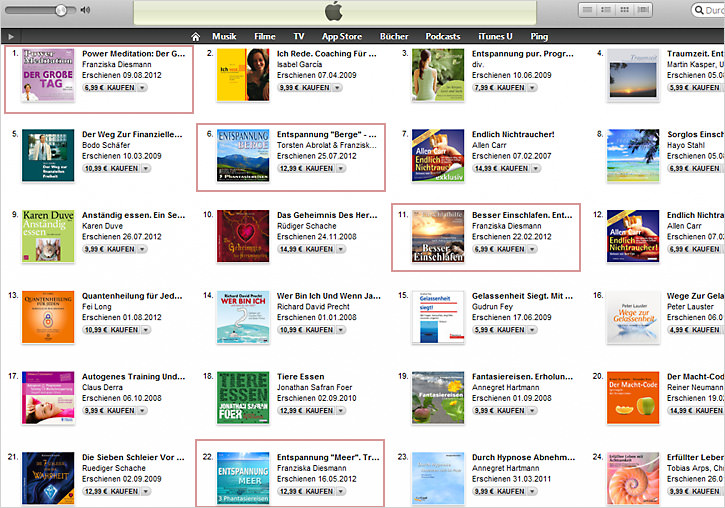Image resolution: width=725 pixels, height=508 pixels.
Task: Switch to album list view icon
Action: 607,10
